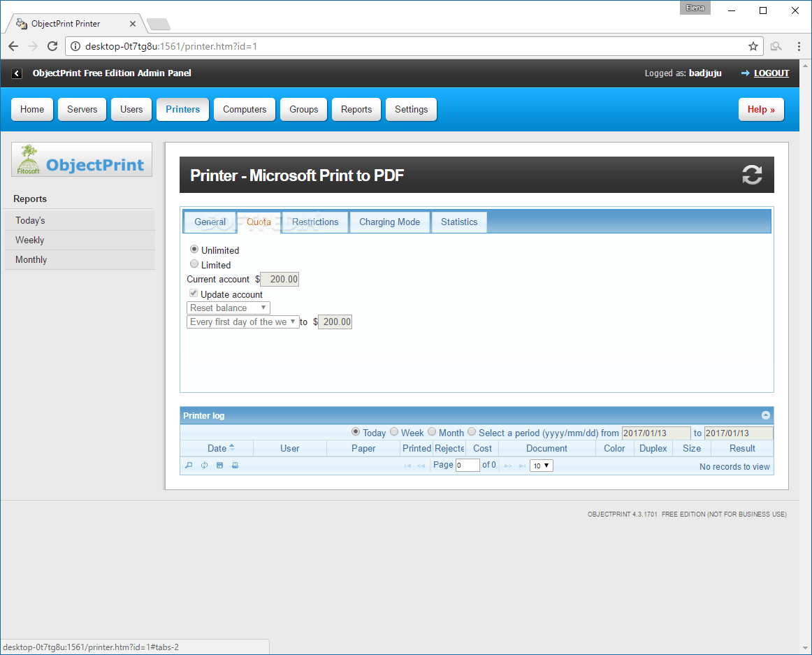Open the Computers section
The width and height of the screenshot is (812, 655).
pos(245,109)
